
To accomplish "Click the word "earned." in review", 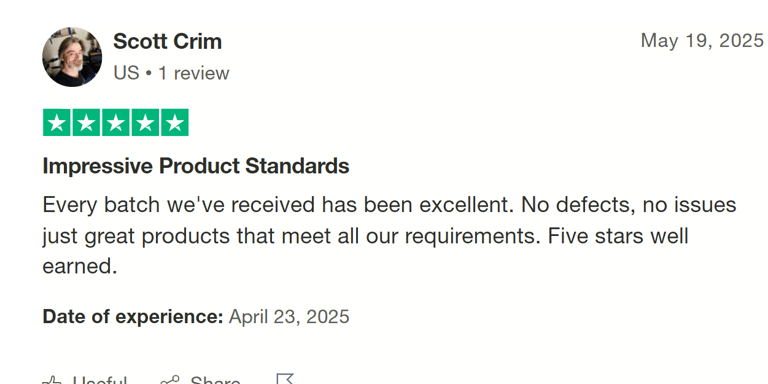I will [x=80, y=267].
